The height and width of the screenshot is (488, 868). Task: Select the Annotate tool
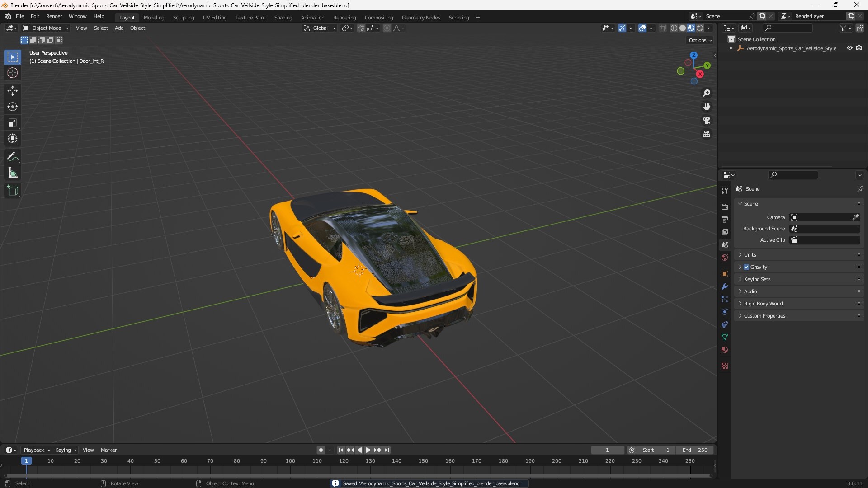tap(13, 157)
